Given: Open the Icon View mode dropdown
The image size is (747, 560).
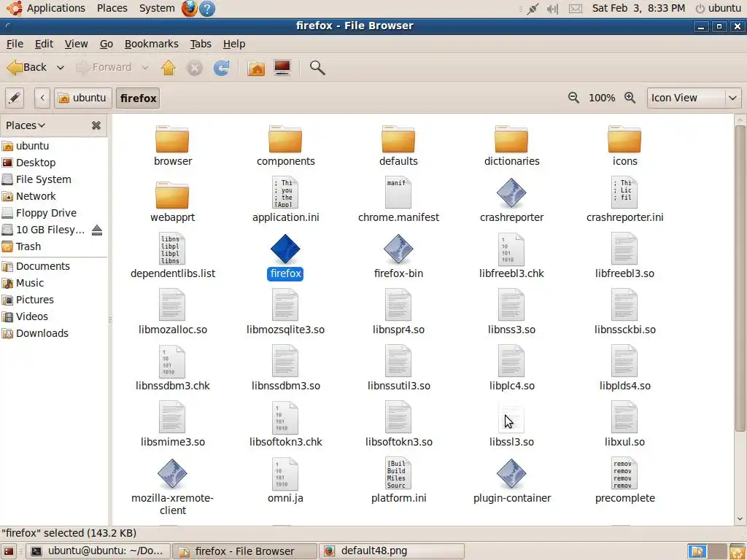Looking at the screenshot, I should 694,98.
